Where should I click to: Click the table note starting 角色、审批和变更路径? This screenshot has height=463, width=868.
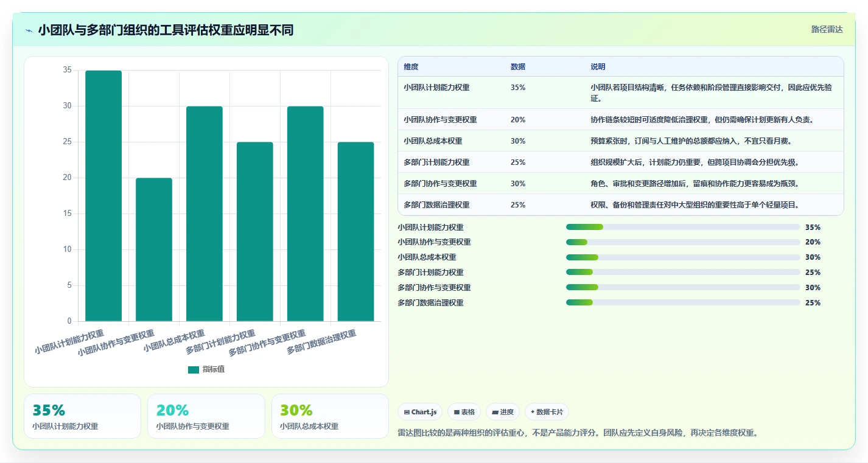tap(695, 184)
